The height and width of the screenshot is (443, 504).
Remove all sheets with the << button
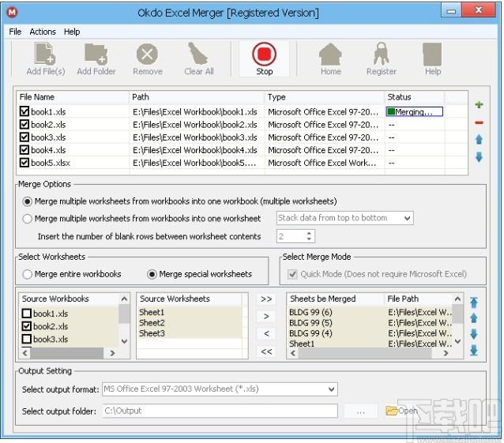[266, 351]
